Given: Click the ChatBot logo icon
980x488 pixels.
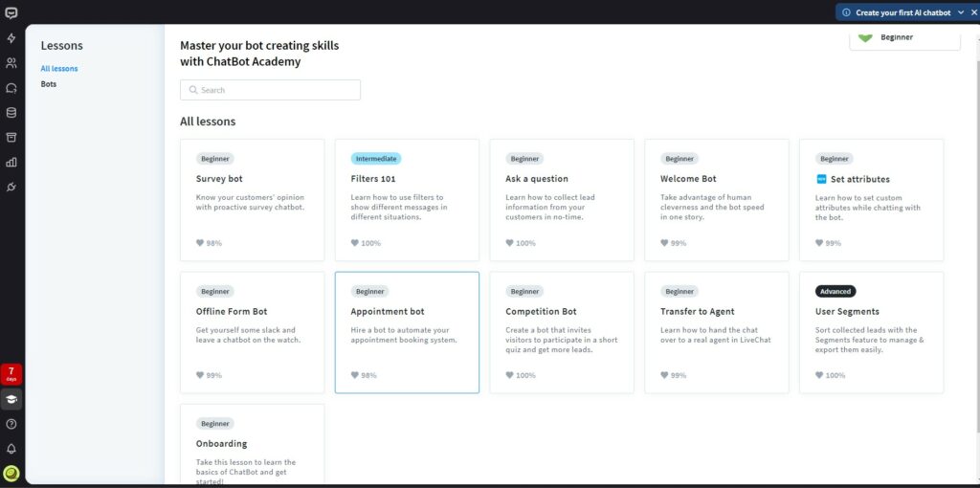Looking at the screenshot, I should click(x=11, y=13).
